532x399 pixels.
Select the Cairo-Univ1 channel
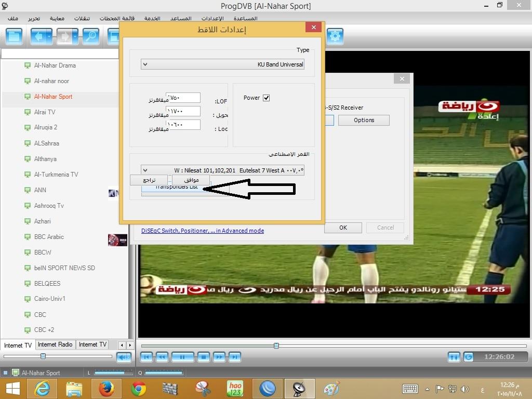tap(49, 299)
